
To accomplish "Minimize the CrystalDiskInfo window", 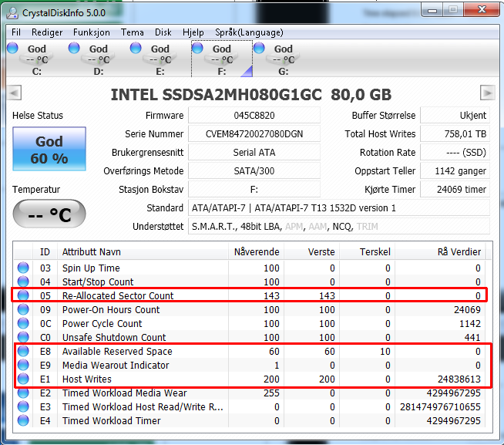I will pyautogui.click(x=432, y=10).
